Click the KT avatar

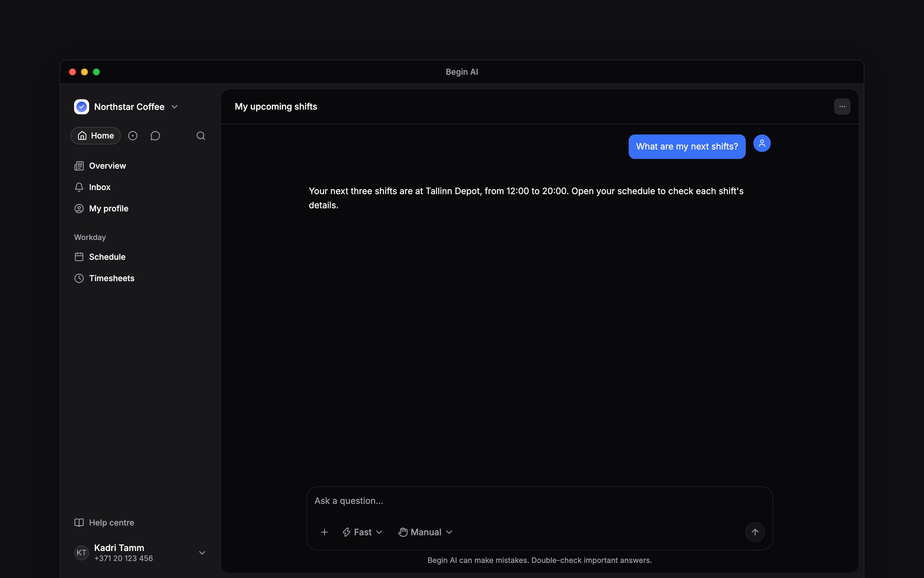point(81,553)
